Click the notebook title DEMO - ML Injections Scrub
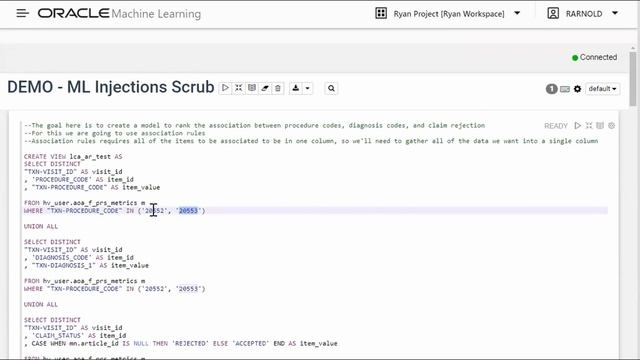 click(111, 87)
